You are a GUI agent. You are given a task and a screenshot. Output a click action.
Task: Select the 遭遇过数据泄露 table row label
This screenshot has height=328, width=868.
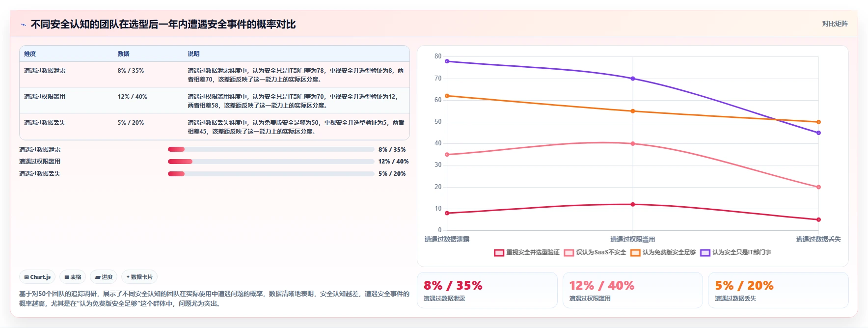point(45,71)
